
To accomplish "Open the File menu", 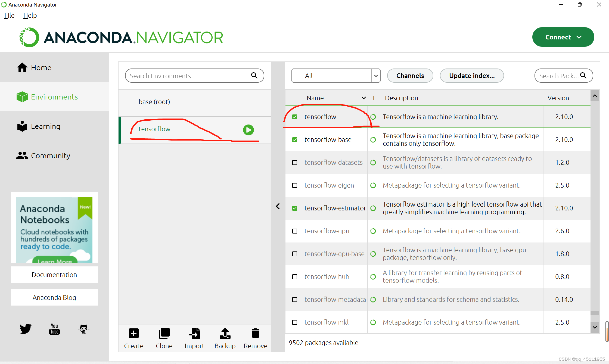I will click(9, 15).
